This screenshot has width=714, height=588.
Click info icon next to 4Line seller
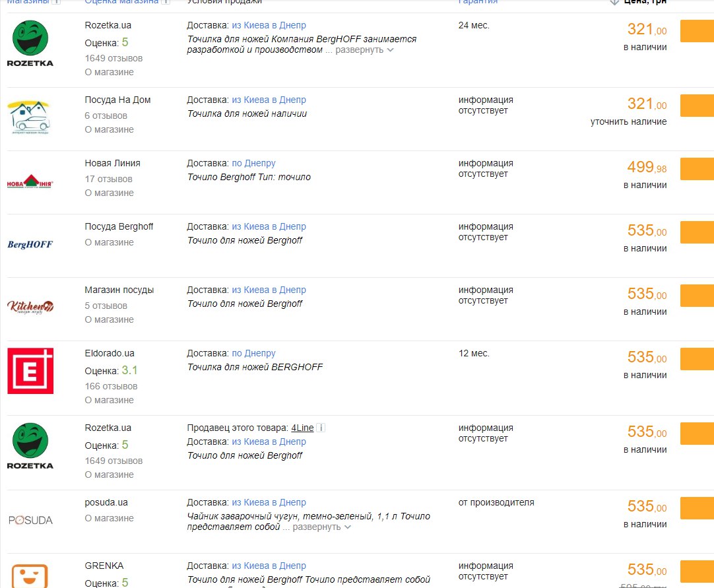point(321,428)
